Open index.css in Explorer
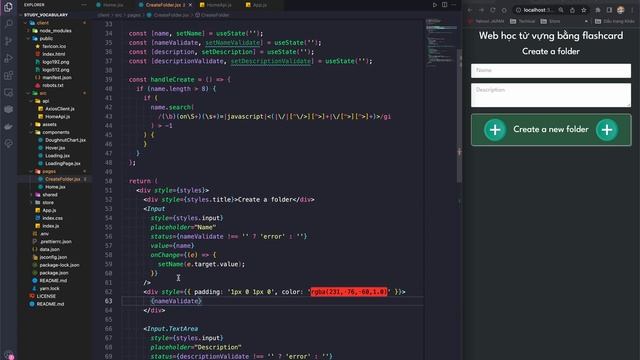This screenshot has height=360, width=640. tap(52, 218)
